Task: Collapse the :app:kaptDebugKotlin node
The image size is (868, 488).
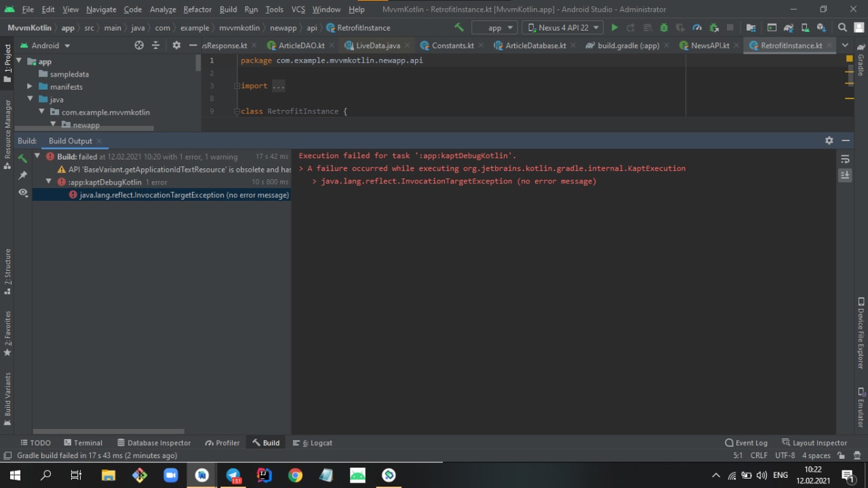Action: coord(49,182)
